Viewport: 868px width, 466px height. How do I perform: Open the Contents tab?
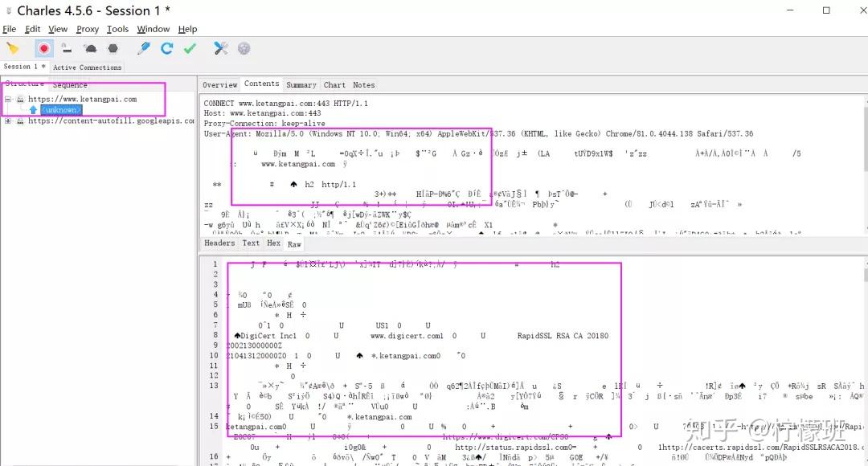coord(261,84)
